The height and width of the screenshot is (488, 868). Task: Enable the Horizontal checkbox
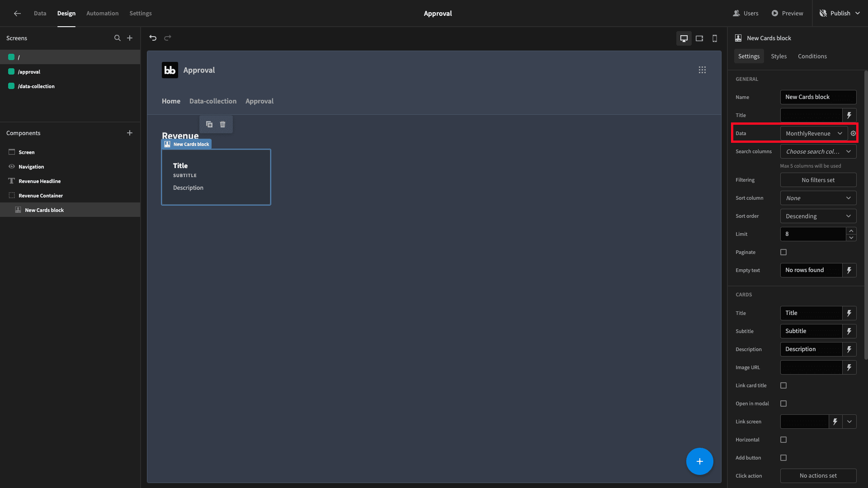(x=783, y=440)
